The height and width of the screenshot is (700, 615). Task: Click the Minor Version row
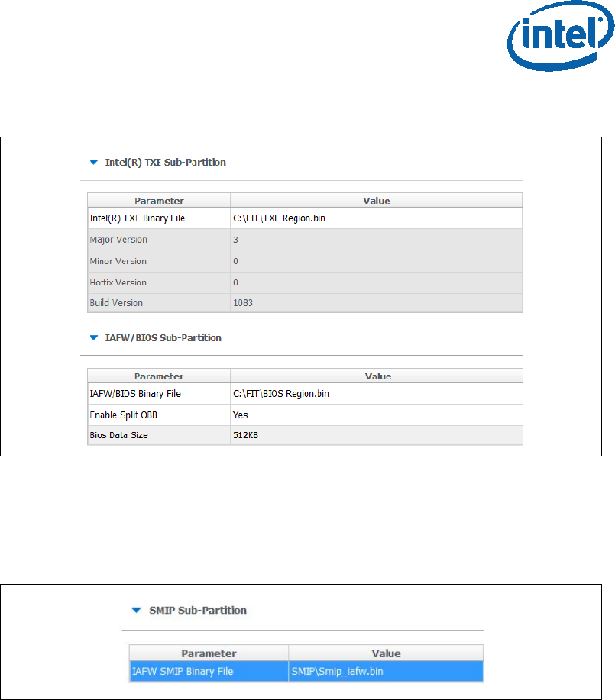(x=159, y=261)
